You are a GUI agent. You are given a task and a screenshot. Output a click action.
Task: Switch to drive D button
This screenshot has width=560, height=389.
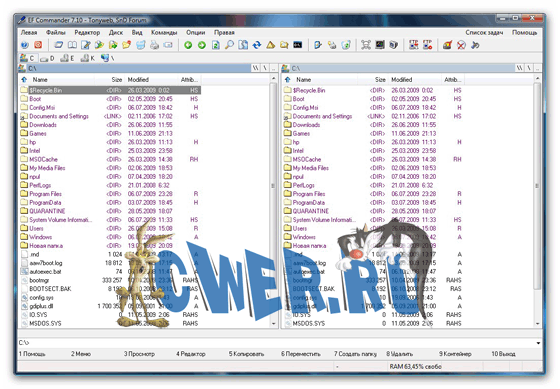(x=48, y=58)
